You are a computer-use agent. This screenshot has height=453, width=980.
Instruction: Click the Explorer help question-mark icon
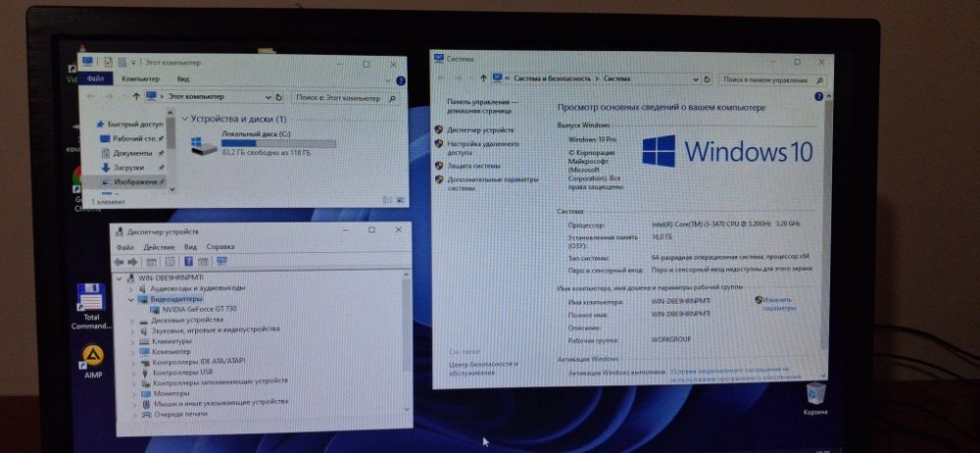(401, 81)
